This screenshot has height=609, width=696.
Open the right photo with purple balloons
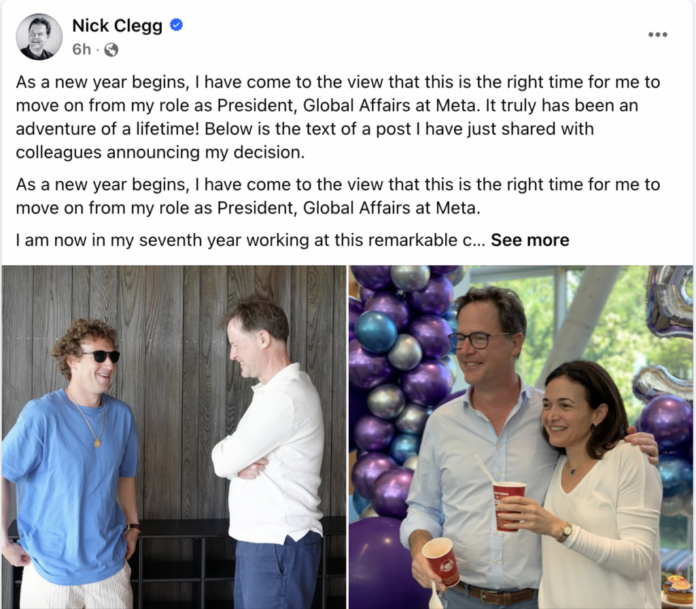(x=520, y=437)
